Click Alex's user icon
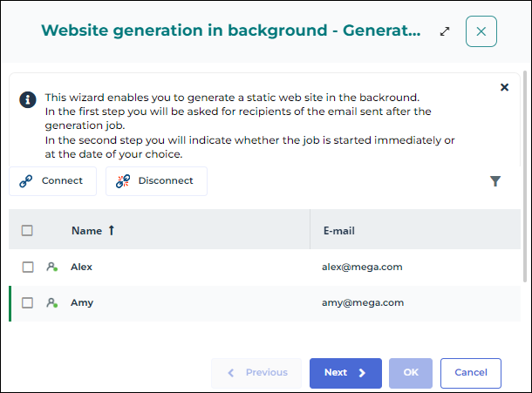Image resolution: width=532 pixels, height=393 pixels. [52, 268]
